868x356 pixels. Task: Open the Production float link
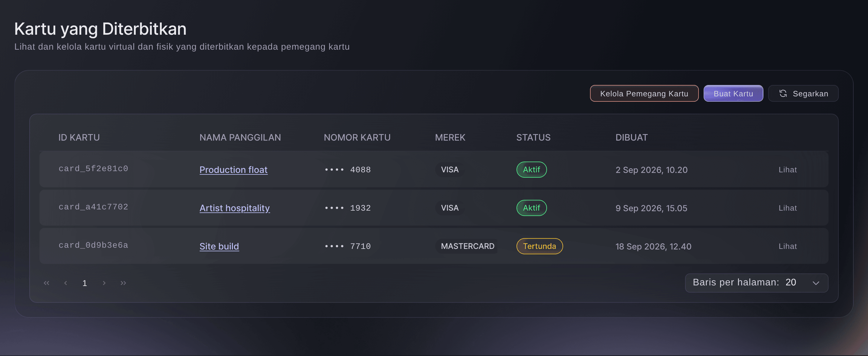[x=233, y=170]
